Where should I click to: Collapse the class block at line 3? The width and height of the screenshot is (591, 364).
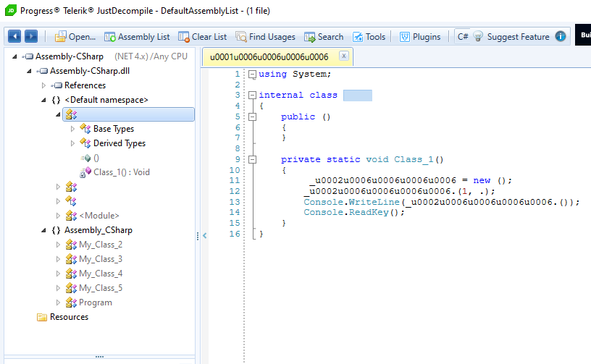click(252, 96)
